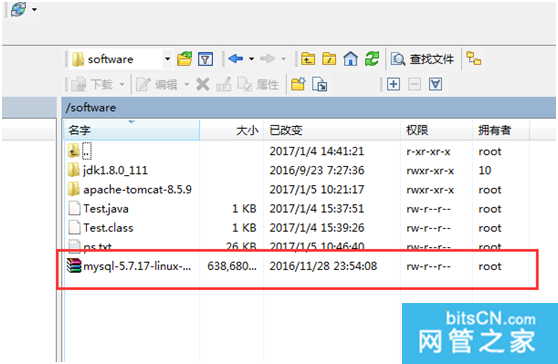Image resolution: width=558 pixels, height=364 pixels.
Task: Select the .. parent folder row
Action: point(297,151)
